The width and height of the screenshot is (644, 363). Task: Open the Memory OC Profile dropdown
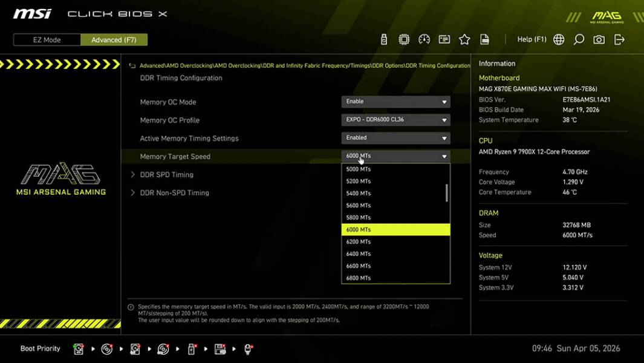395,120
